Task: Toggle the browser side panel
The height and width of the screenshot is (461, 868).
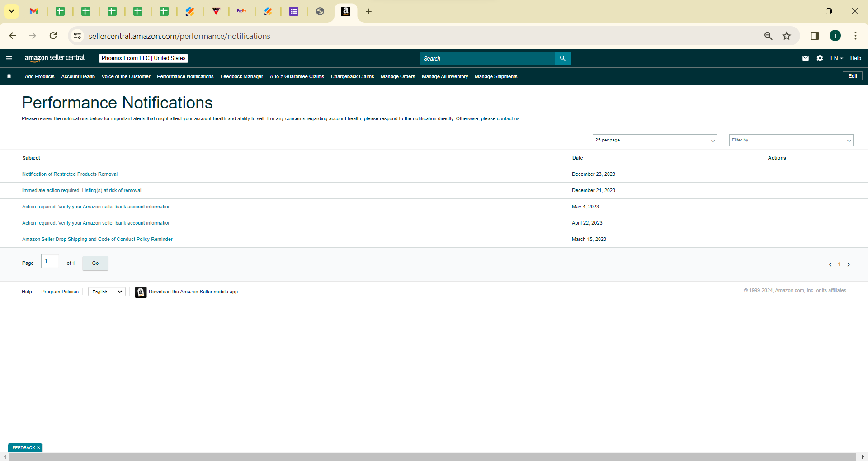Action: (x=815, y=36)
